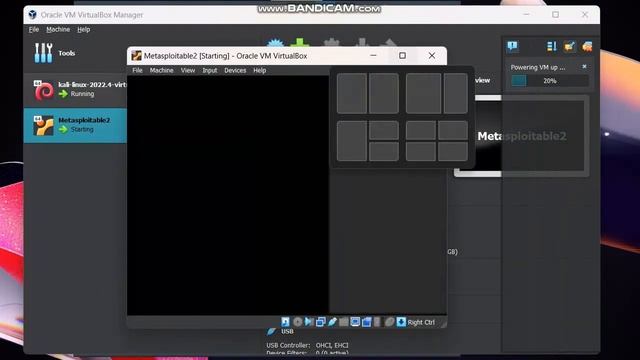This screenshot has width=640, height=360.
Task: Click the hard disk activity indicator in VM status bar
Action: pyautogui.click(x=285, y=322)
